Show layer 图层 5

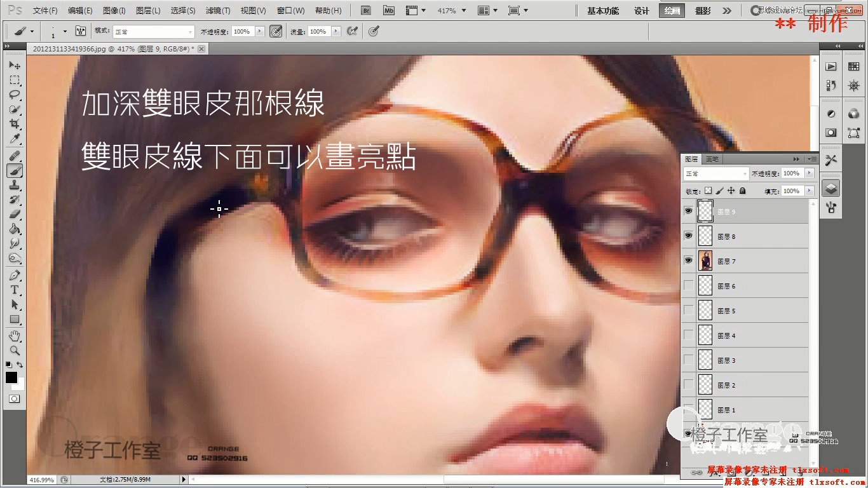tap(688, 311)
